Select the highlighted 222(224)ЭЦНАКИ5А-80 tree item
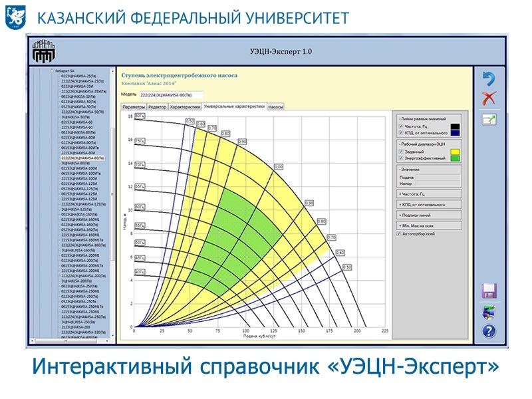This screenshot has width=532, height=399. click(82, 158)
